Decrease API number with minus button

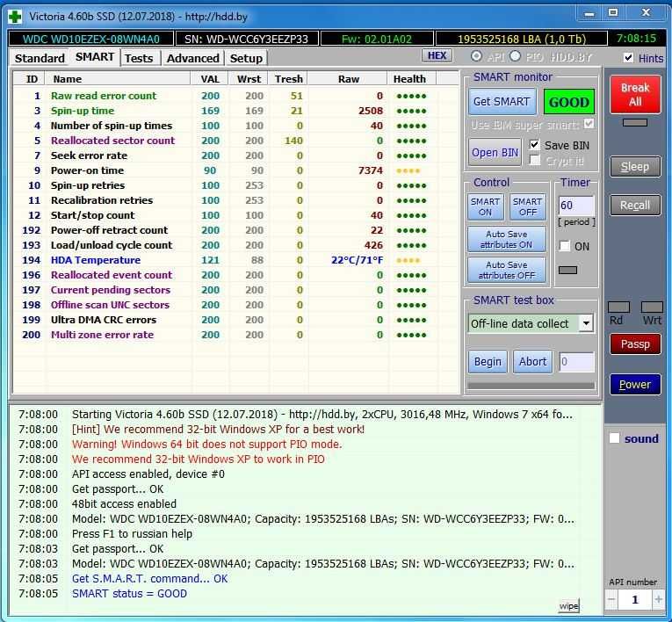tap(611, 599)
